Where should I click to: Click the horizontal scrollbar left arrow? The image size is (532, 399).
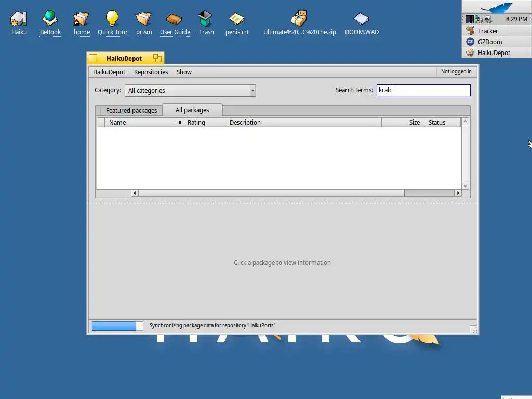[135, 193]
